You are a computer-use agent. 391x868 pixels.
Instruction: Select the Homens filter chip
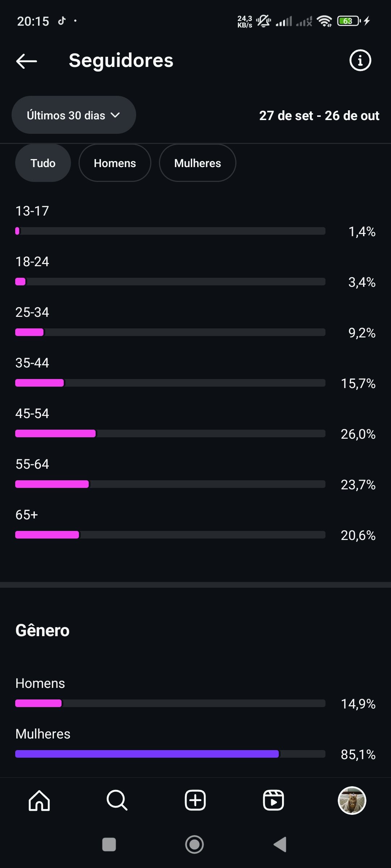click(x=115, y=163)
